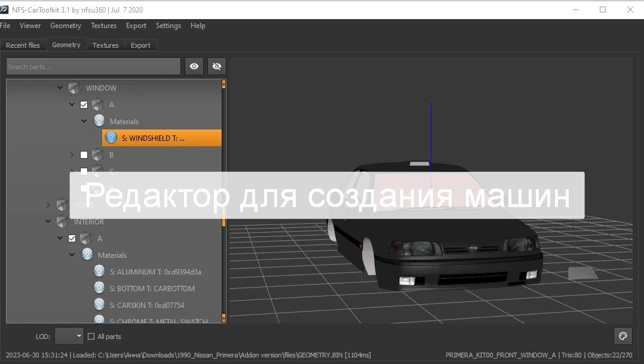Screen dimensions: 644x364
Task: Open the Export menu
Action: click(136, 26)
